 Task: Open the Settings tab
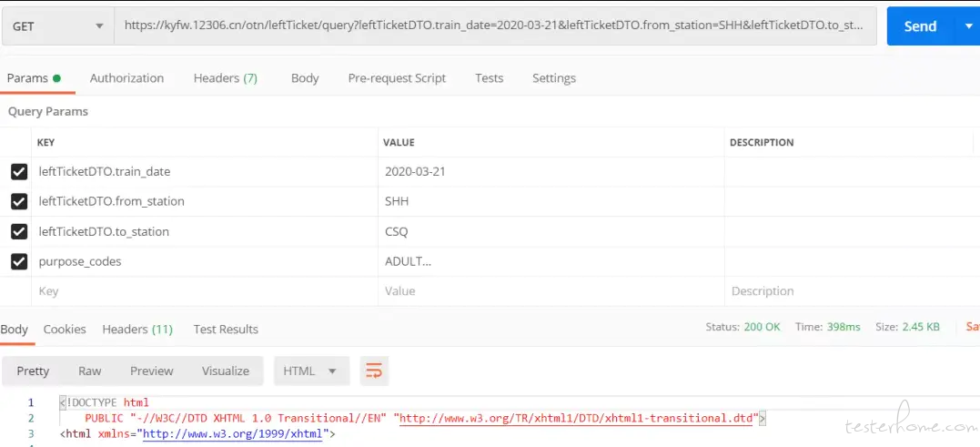point(554,78)
